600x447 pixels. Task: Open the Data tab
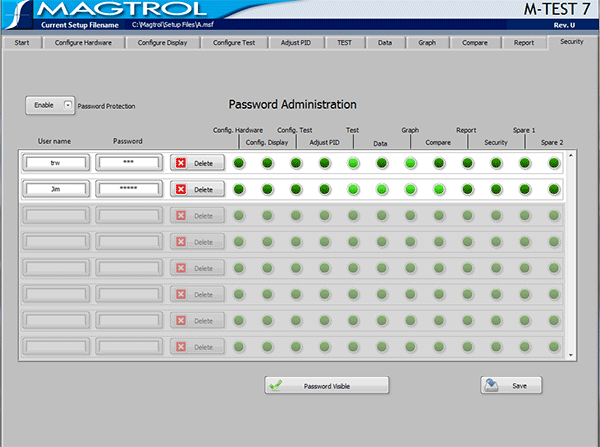385,42
